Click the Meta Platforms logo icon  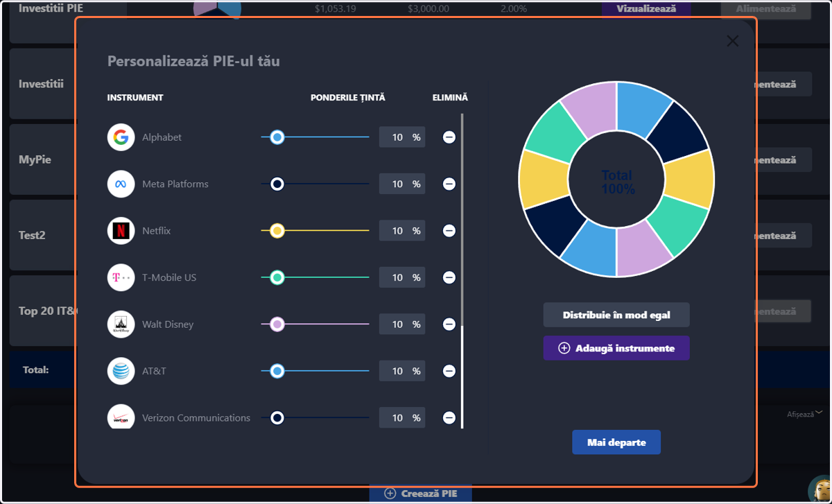point(121,184)
